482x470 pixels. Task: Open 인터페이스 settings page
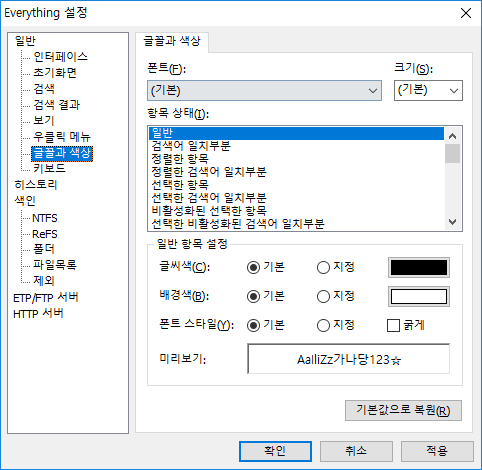(x=60, y=57)
